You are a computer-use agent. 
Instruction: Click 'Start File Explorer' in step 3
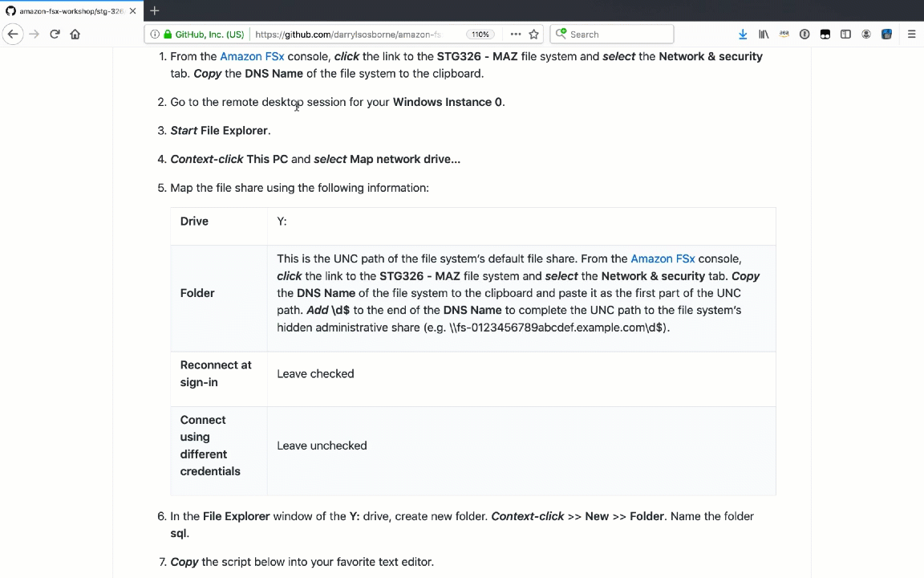coord(219,130)
